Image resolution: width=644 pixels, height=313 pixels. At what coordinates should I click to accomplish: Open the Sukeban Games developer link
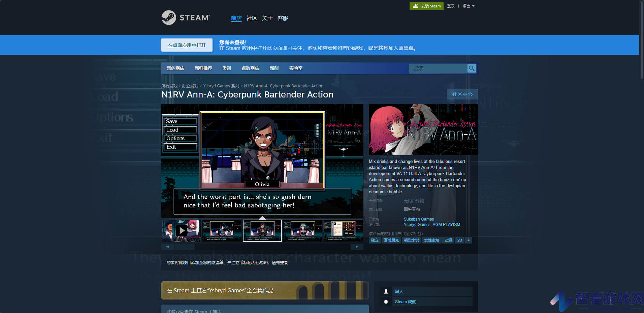click(x=419, y=219)
